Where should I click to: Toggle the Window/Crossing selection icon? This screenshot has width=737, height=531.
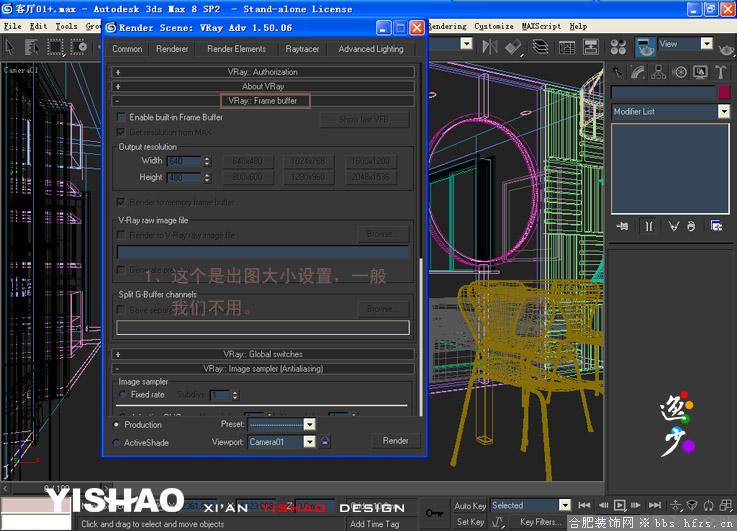tap(79, 47)
